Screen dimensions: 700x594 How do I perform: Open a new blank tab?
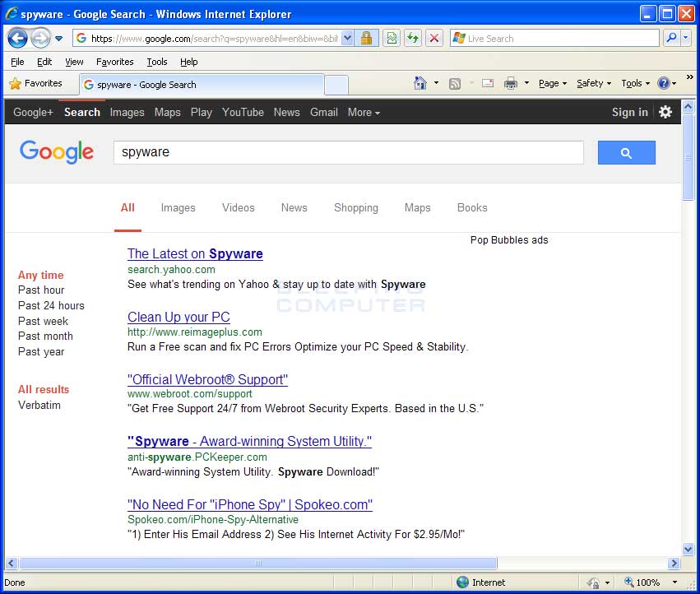point(336,85)
